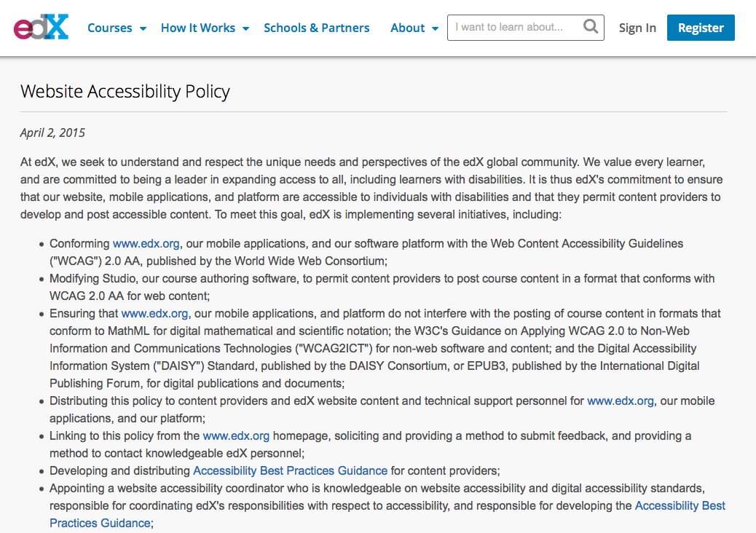Screen dimensions: 756x533
Task: Click the Register button
Action: point(701,28)
